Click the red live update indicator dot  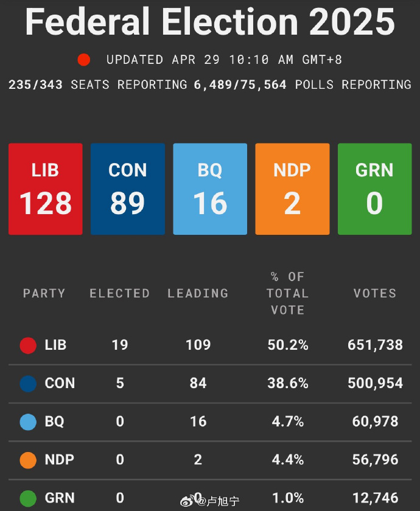click(84, 60)
